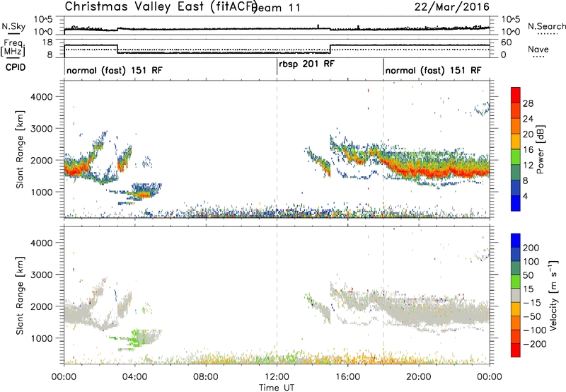Click the '200' velocity colorbar tick
Screen dimensions: 566x392
(x=531, y=248)
